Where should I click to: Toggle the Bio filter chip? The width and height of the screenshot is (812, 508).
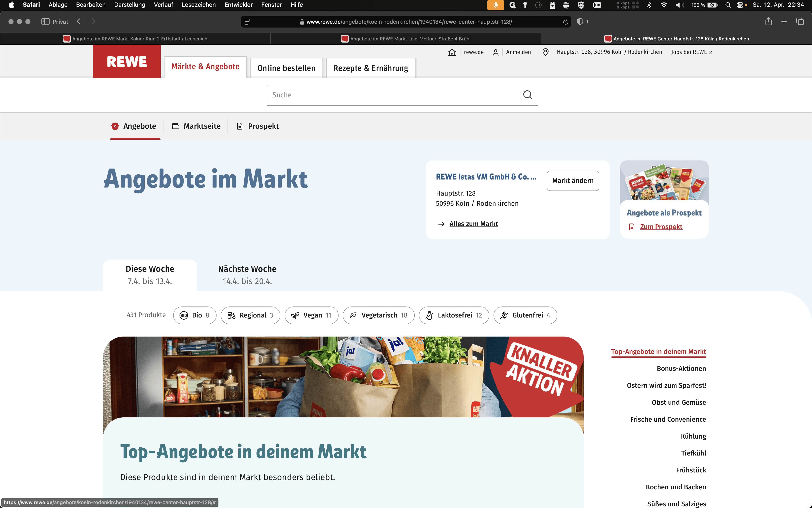195,315
